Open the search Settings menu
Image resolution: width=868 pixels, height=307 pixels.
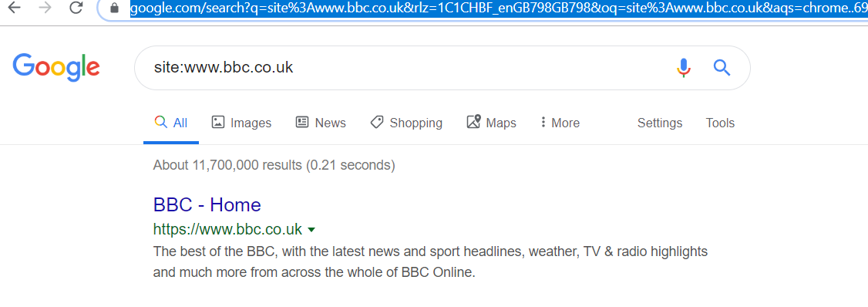coord(660,123)
